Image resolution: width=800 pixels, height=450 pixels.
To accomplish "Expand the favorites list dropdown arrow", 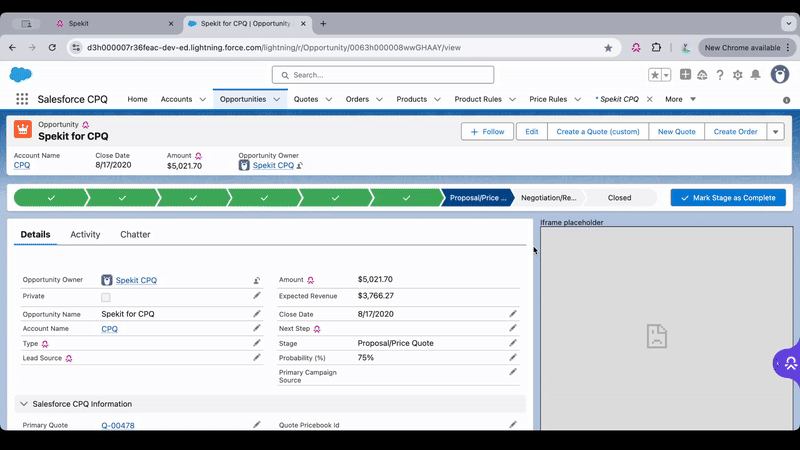I will click(x=666, y=75).
